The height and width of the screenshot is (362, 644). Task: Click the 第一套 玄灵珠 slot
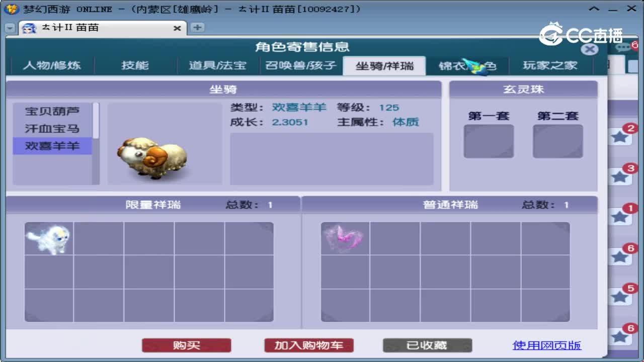coord(489,141)
